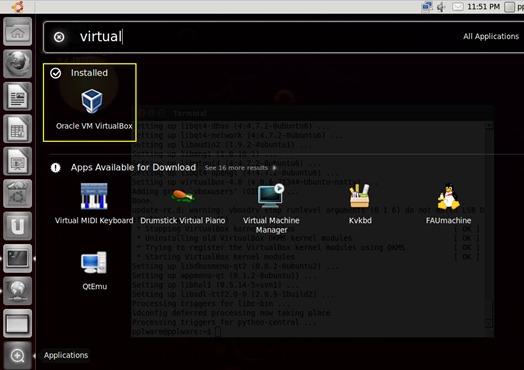Open Ubuntu One launcher icon
This screenshot has width=524, height=370.
pyautogui.click(x=17, y=226)
